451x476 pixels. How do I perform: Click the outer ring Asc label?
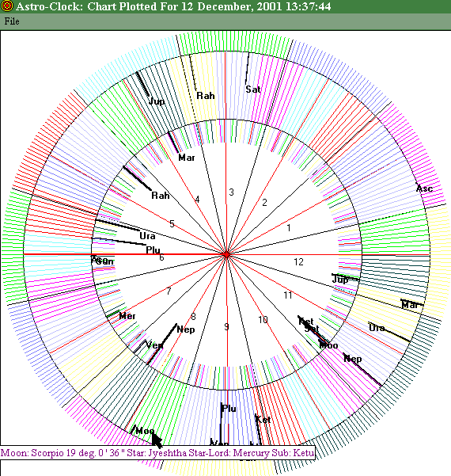pos(424,188)
